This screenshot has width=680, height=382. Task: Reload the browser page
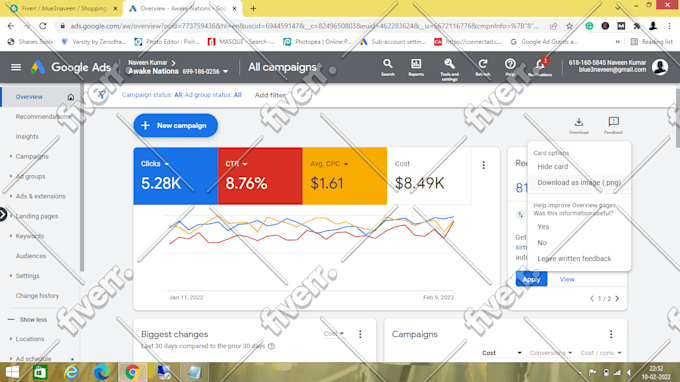point(42,26)
